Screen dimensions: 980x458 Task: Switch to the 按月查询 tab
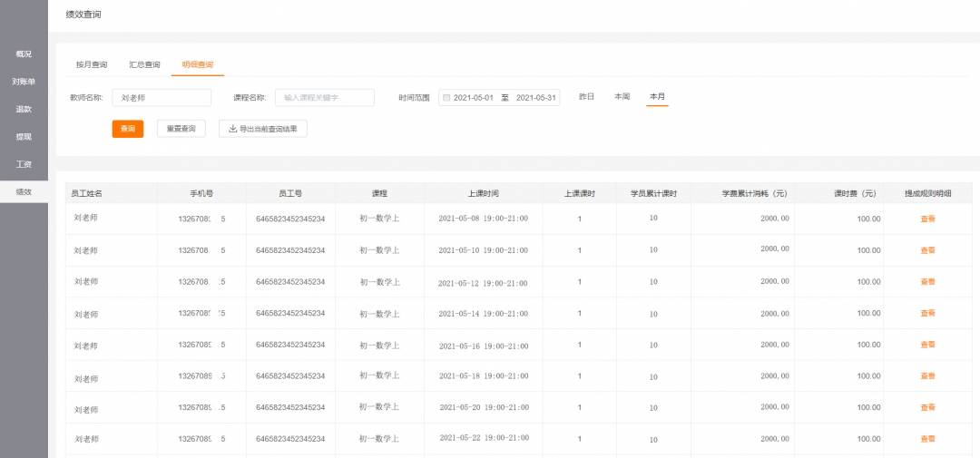tap(92, 65)
